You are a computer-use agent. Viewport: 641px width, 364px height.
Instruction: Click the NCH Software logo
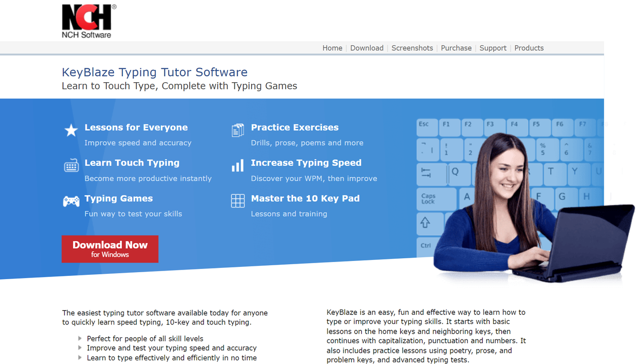coord(88,20)
